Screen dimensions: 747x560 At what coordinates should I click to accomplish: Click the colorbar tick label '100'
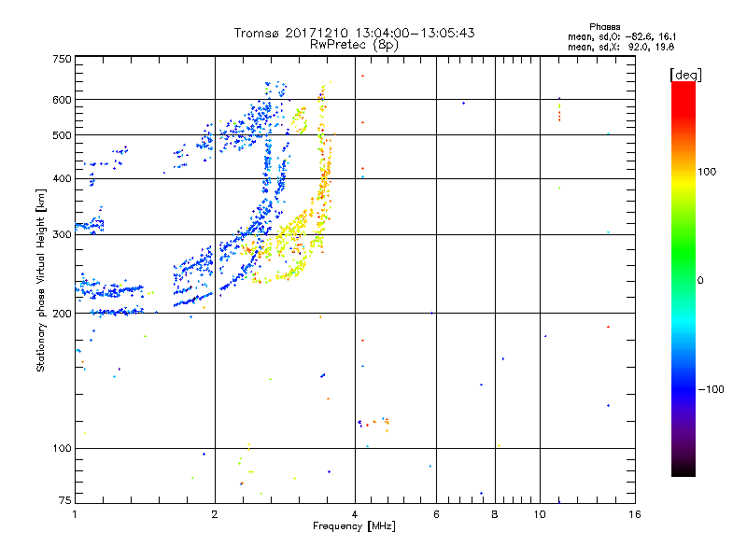click(711, 172)
